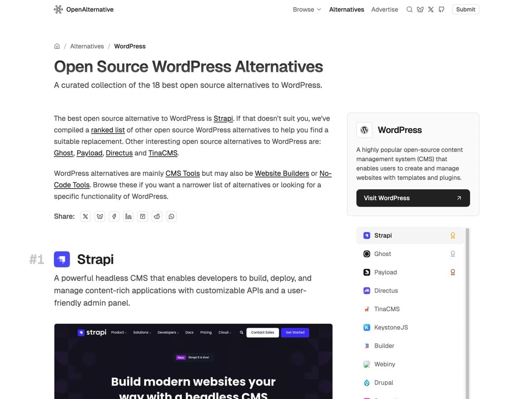Open the Directus link in intro paragraph
Image resolution: width=532 pixels, height=399 pixels.
point(119,153)
